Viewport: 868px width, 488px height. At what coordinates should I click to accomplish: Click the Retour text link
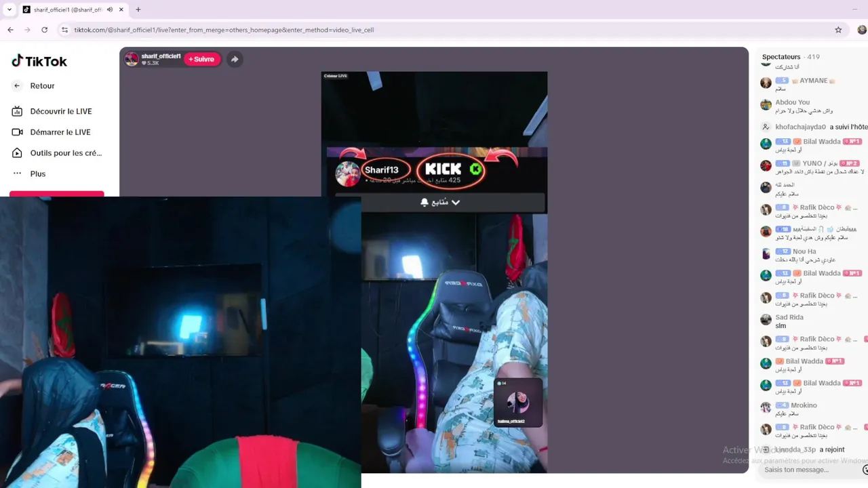[42, 86]
